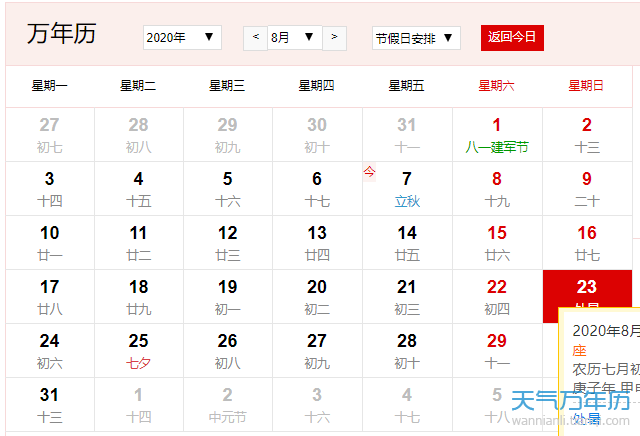Select August 7 立秋
The width and height of the screenshot is (640, 436).
pyautogui.click(x=407, y=189)
